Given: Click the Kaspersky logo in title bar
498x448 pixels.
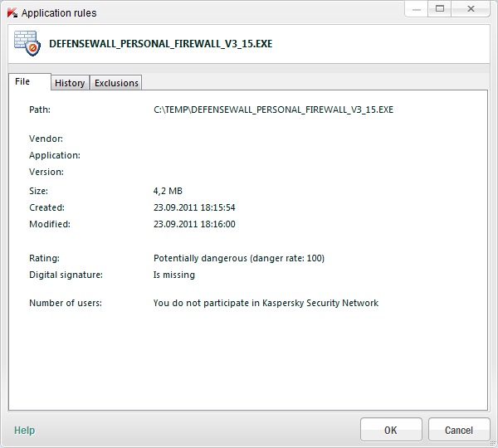Looking at the screenshot, I should (x=12, y=13).
